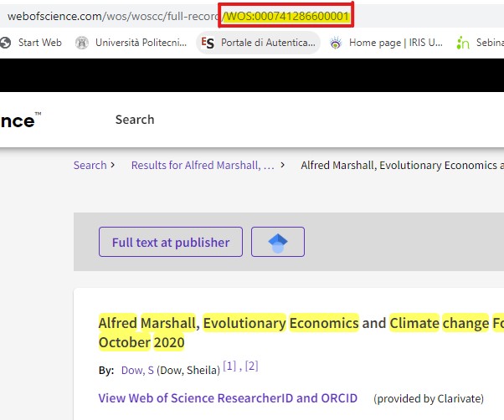Click the highlighted article title Alfred Marshall
This screenshot has width=504, height=420.
point(147,323)
